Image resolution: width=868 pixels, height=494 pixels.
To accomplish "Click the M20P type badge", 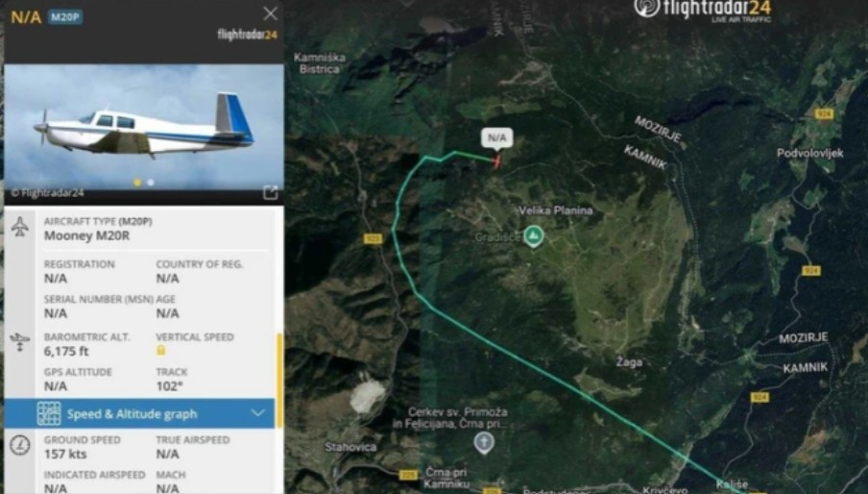I will point(65,17).
